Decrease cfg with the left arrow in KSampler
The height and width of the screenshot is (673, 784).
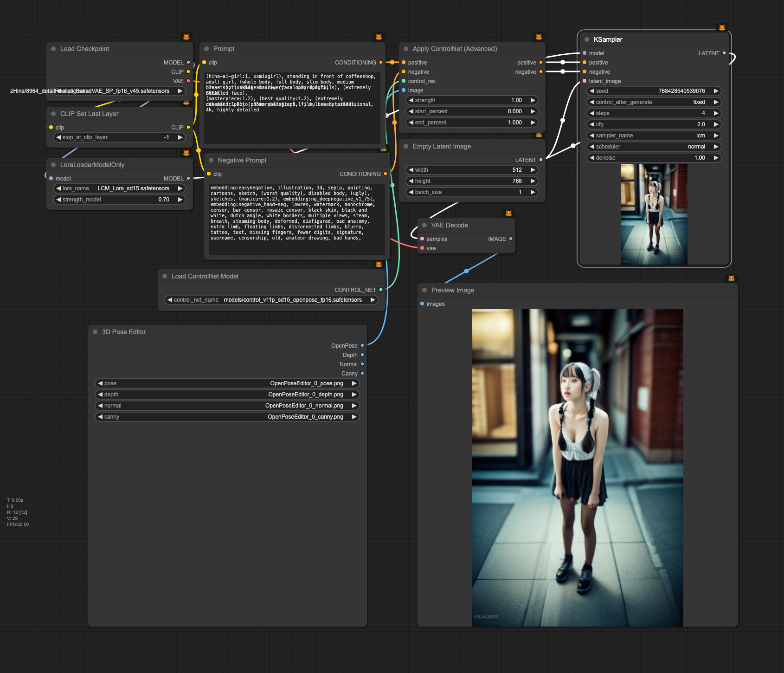pyautogui.click(x=592, y=124)
